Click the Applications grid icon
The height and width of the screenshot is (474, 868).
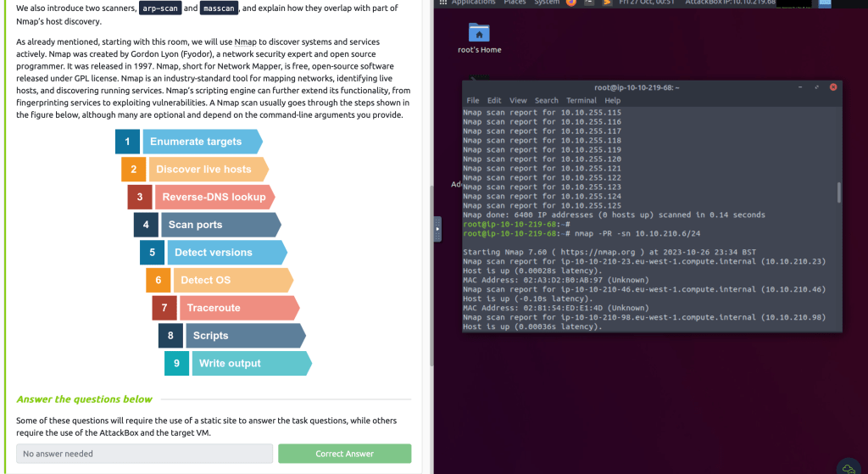(x=442, y=3)
